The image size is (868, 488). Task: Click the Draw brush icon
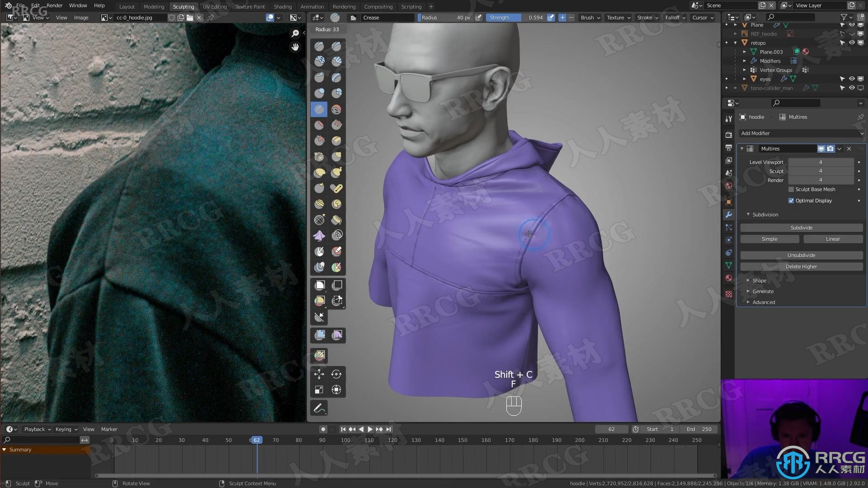(320, 45)
